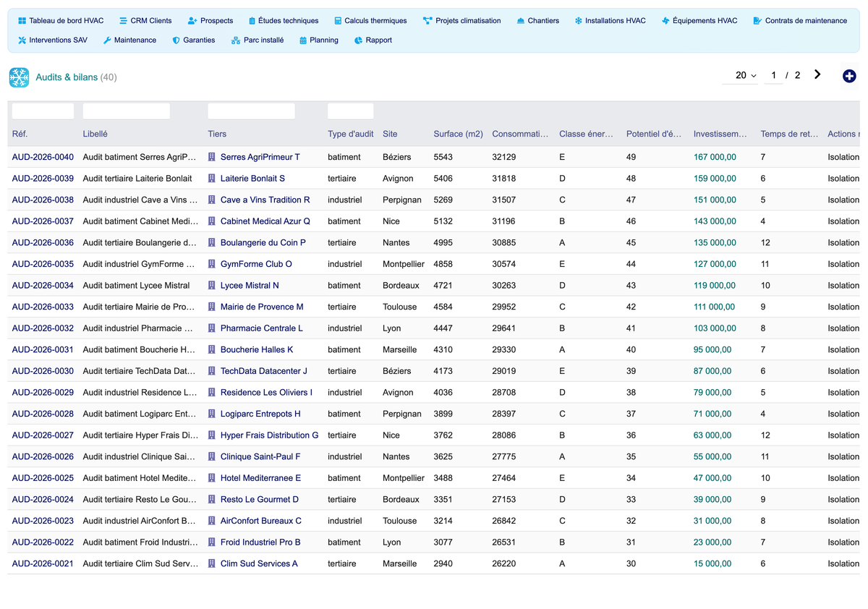Open third party Serres AgriPrimeur T

(x=260, y=157)
